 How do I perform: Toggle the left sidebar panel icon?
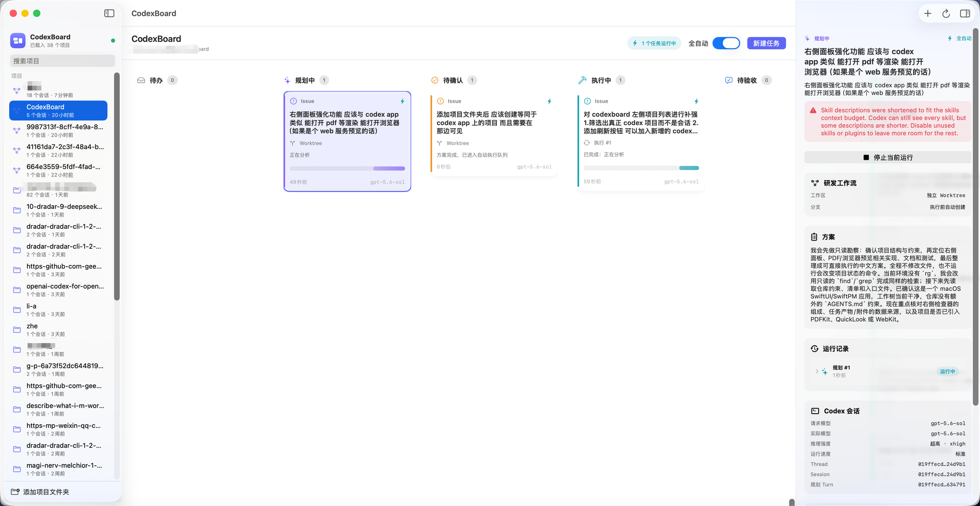(109, 13)
